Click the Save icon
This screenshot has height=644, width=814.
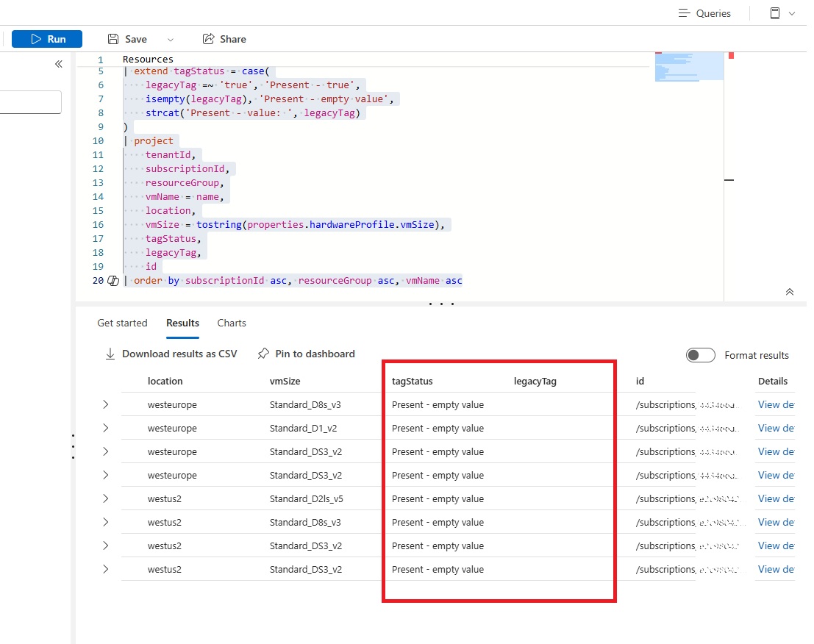click(x=113, y=39)
